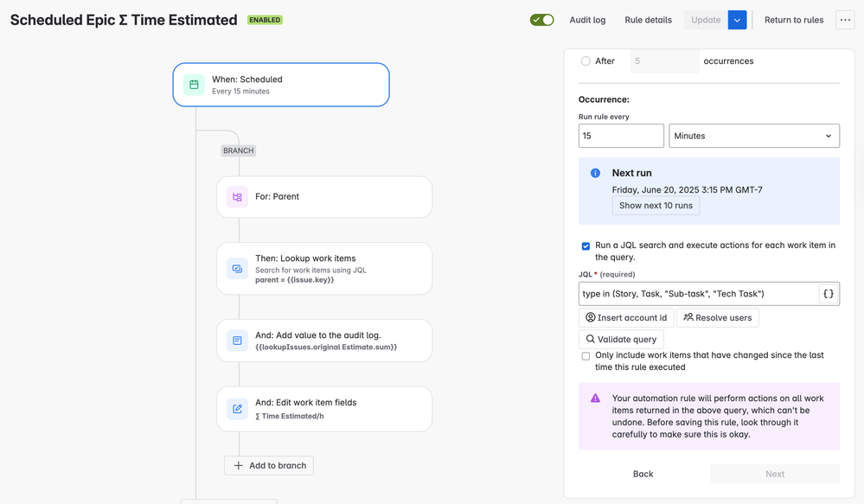This screenshot has height=504, width=864.
Task: Click Return to rules
Action: click(x=793, y=20)
